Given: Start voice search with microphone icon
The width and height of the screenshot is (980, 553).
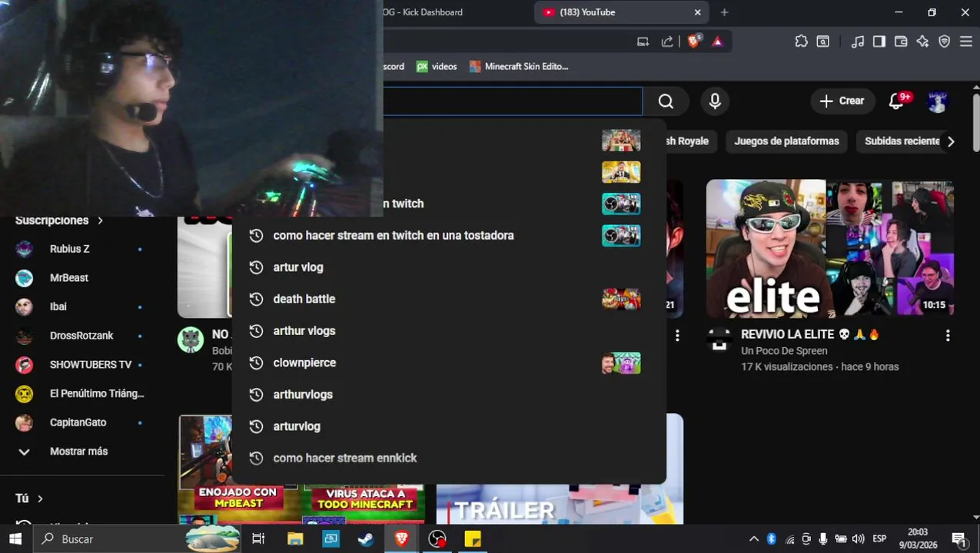Looking at the screenshot, I should 715,101.
